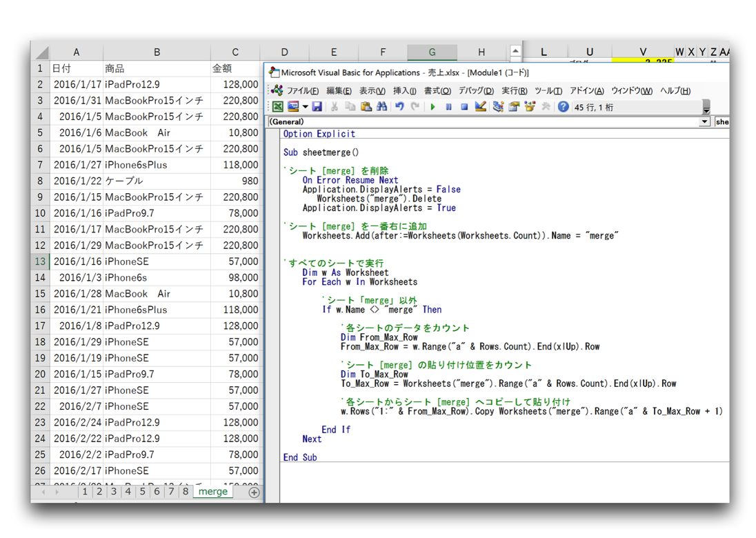
Task: Select column V header in Excel
Action: pyautogui.click(x=643, y=52)
